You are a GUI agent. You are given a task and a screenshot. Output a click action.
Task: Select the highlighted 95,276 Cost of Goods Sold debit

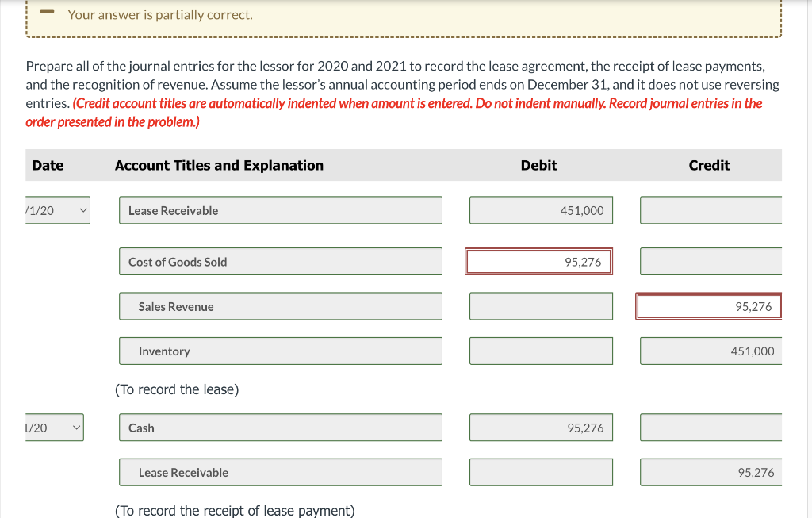(x=539, y=261)
